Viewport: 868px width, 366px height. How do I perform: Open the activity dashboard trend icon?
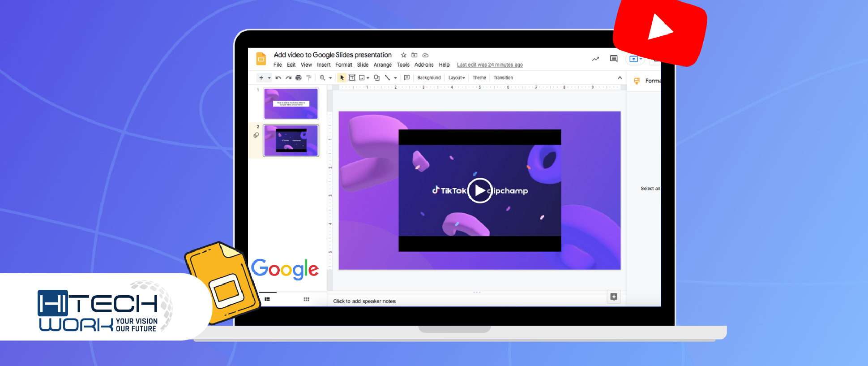(595, 59)
